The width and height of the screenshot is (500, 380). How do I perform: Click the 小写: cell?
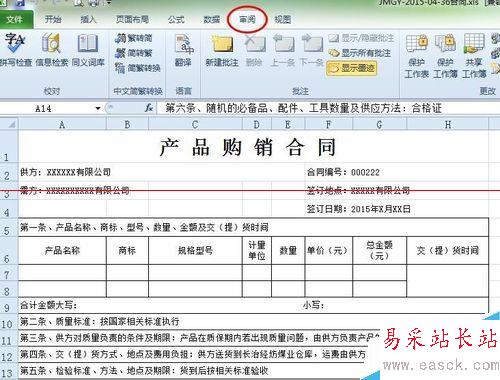click(x=313, y=305)
